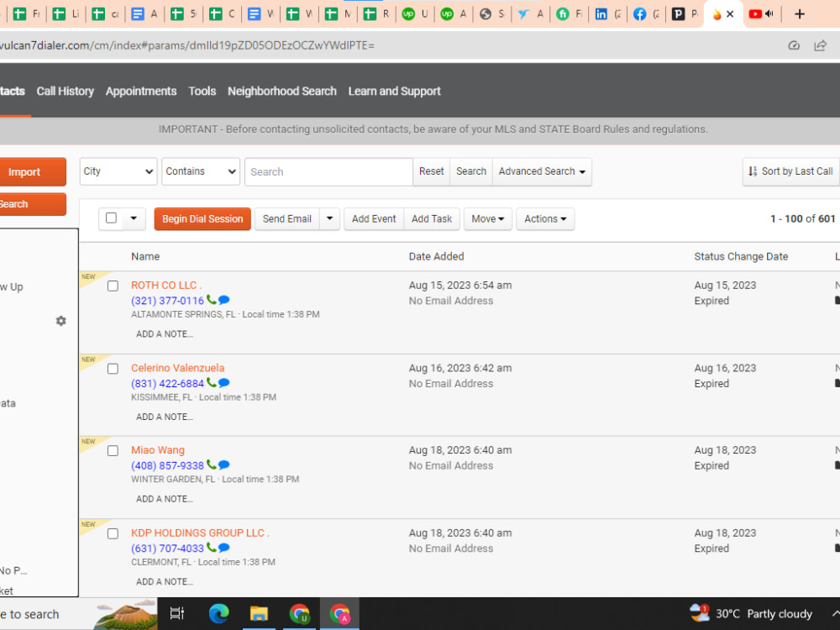The height and width of the screenshot is (630, 840).
Task: Send text message to ROTH CO LLC
Action: 224,300
